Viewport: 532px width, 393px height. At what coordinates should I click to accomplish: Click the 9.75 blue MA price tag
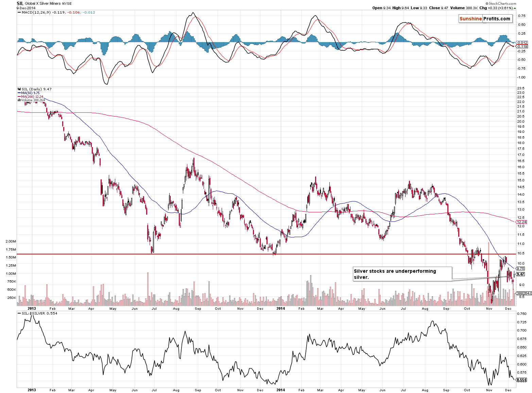[x=520, y=268]
